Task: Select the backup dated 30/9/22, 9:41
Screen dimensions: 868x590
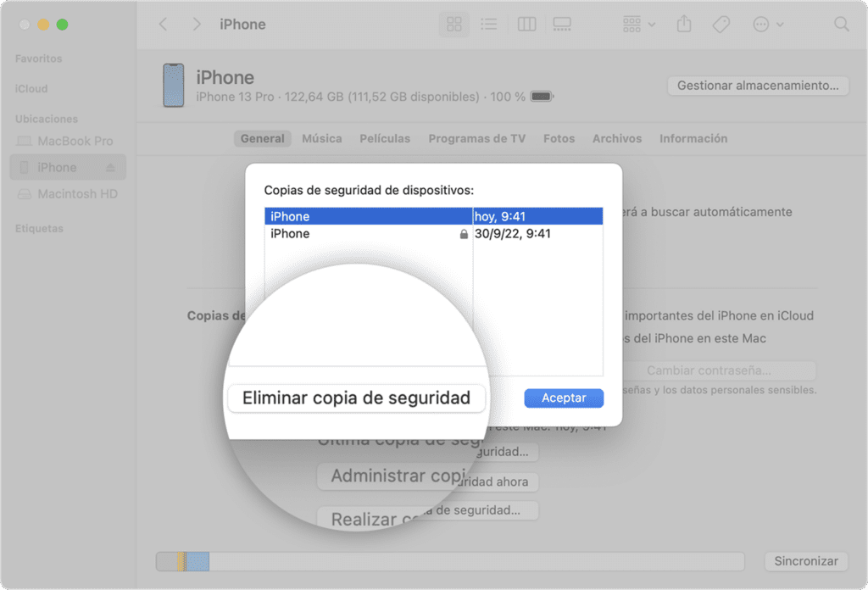Action: (433, 234)
